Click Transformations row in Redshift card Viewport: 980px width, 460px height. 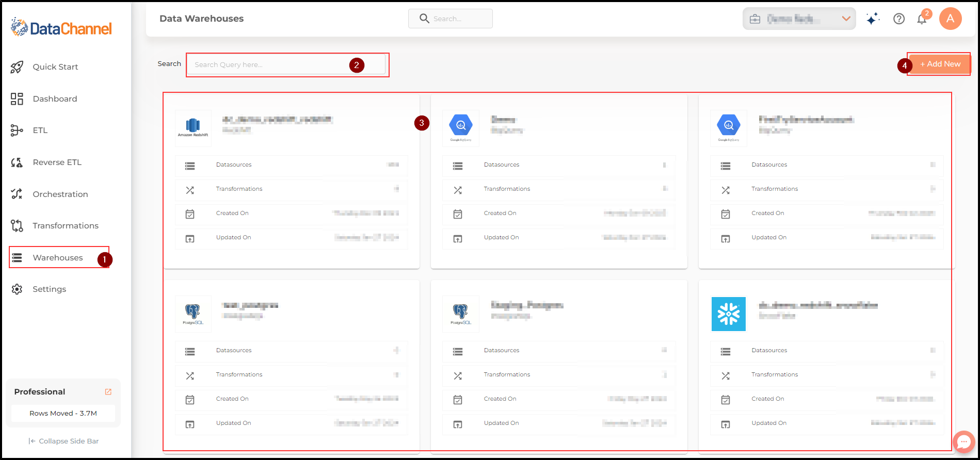292,190
